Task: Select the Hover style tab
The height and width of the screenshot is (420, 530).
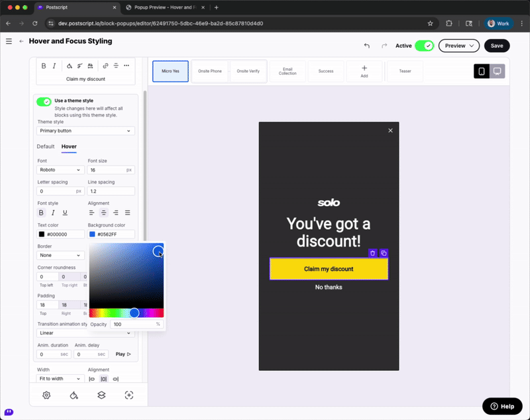Action: tap(69, 146)
